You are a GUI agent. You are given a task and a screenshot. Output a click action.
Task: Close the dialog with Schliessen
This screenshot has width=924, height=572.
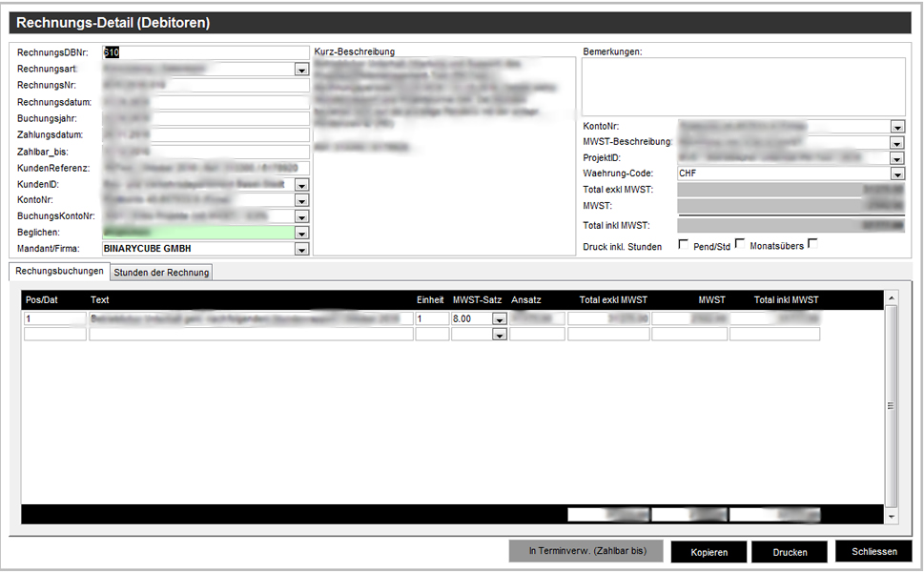click(873, 551)
